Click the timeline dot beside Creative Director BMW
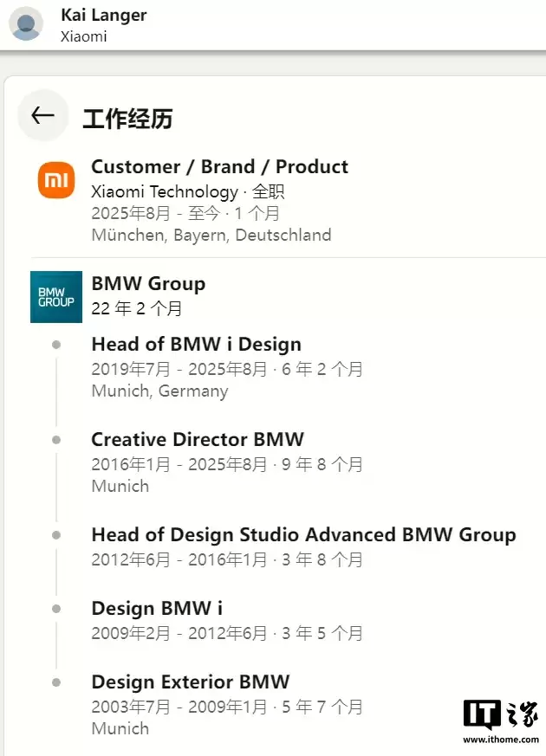Screen dimensions: 546x756 click(56, 440)
